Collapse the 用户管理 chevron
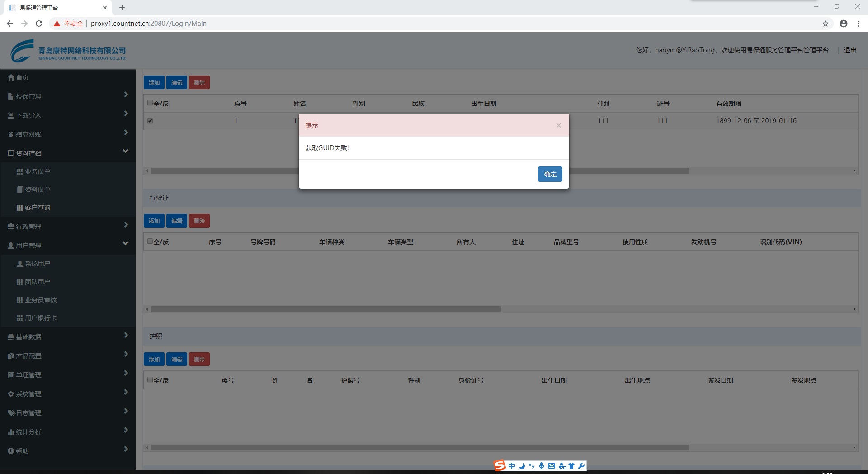The height and width of the screenshot is (474, 868). pos(126,243)
